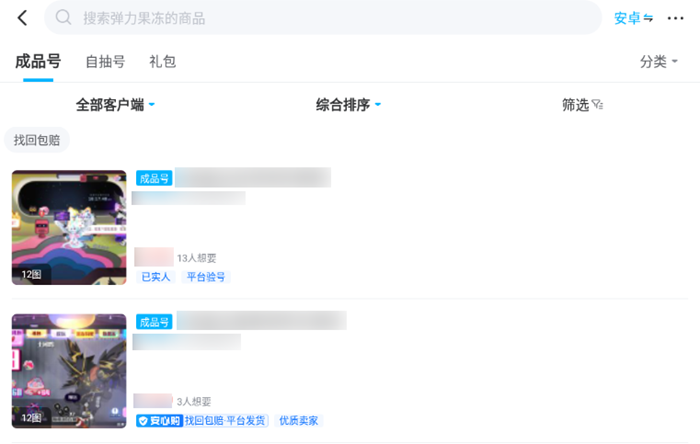This screenshot has width=700, height=444.
Task: Select the 成品号 tab
Action: [38, 62]
